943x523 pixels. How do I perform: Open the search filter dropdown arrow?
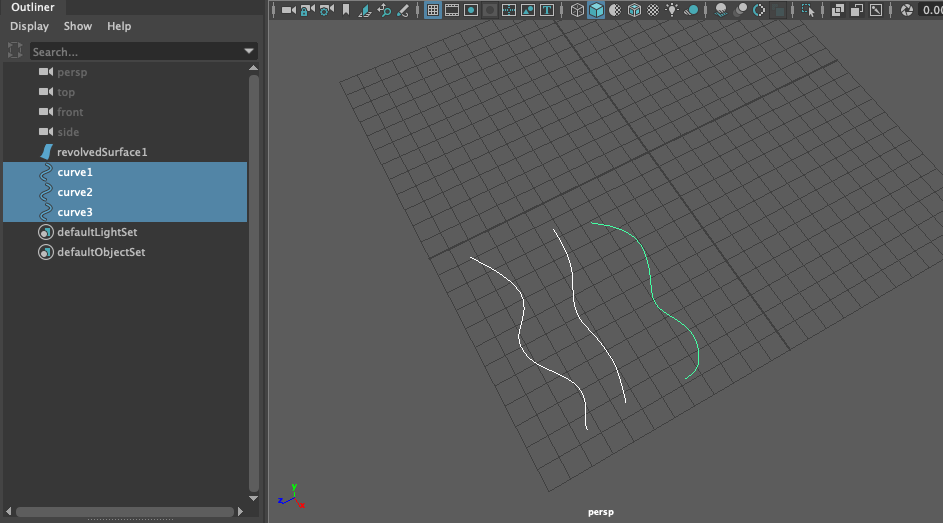(249, 51)
